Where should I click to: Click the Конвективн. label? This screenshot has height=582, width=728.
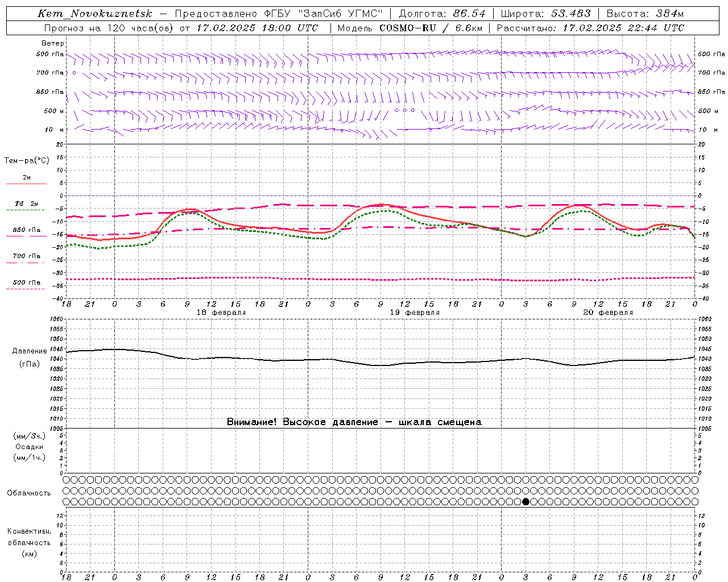point(29,531)
